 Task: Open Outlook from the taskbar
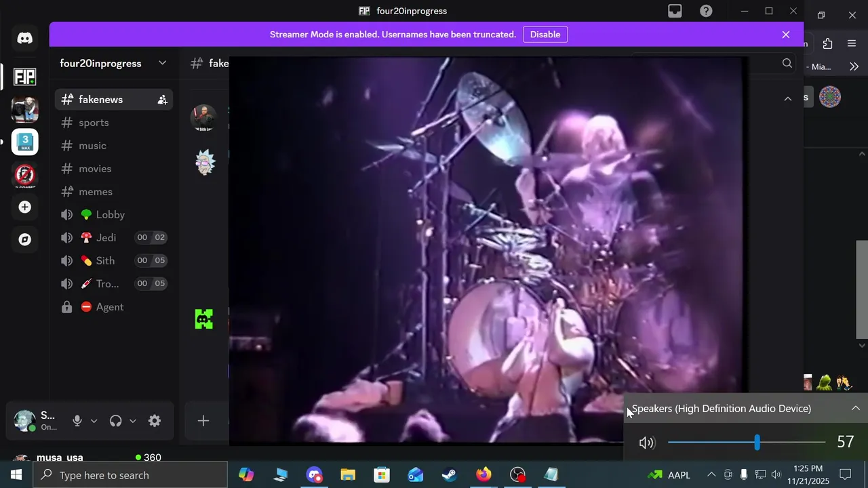[x=416, y=475]
